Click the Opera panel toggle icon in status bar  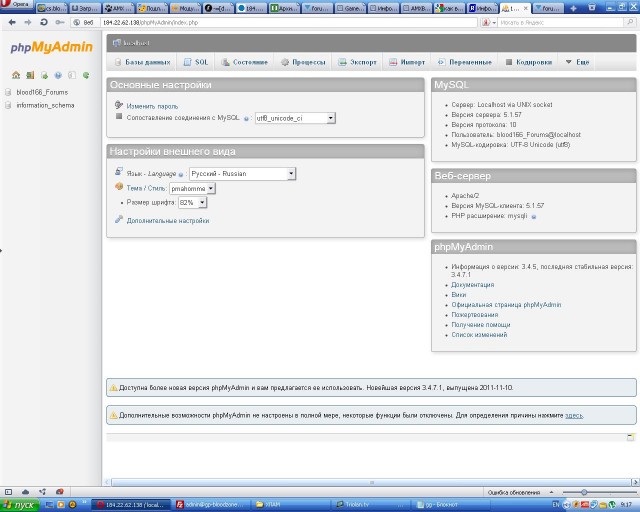coord(9,492)
